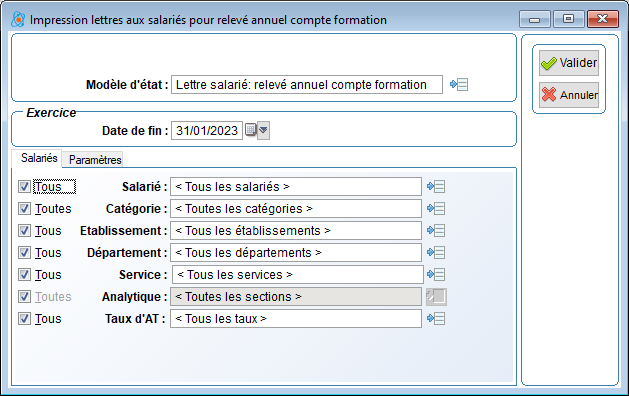Maximize the dialog window

point(568,19)
